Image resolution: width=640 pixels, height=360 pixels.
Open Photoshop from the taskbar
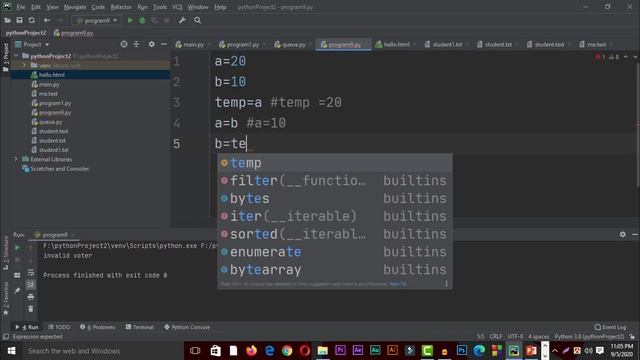[462, 351]
